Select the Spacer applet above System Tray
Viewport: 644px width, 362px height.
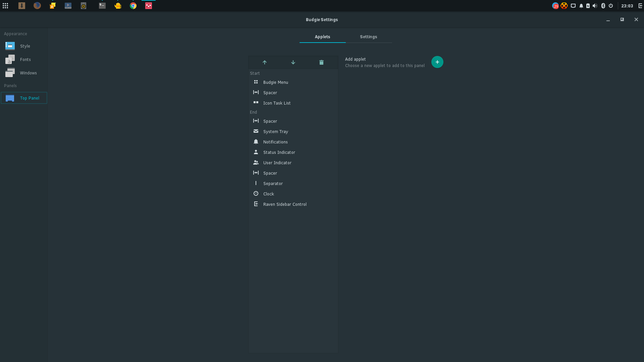click(x=293, y=121)
